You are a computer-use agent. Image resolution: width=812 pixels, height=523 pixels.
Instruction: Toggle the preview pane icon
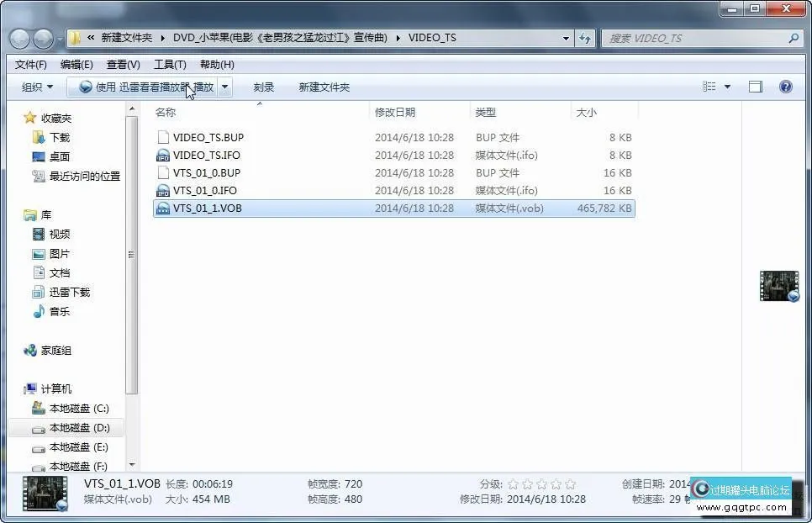pyautogui.click(x=755, y=86)
